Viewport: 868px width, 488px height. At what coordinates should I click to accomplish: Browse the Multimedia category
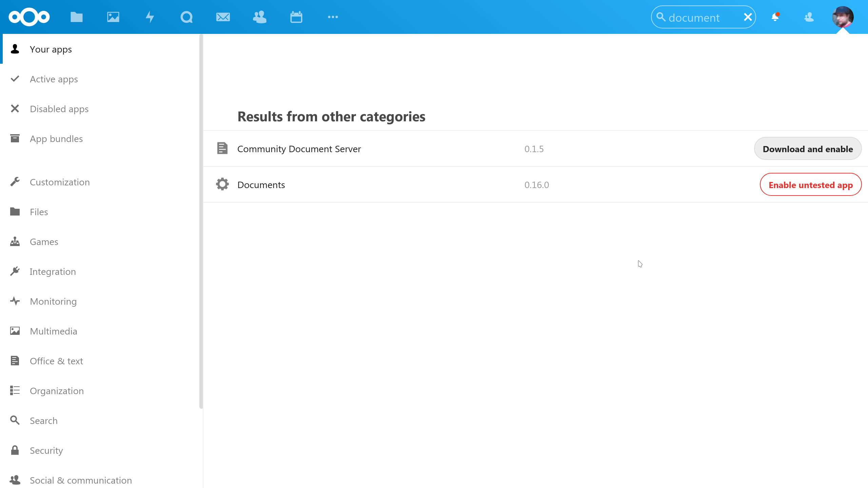pyautogui.click(x=101, y=331)
